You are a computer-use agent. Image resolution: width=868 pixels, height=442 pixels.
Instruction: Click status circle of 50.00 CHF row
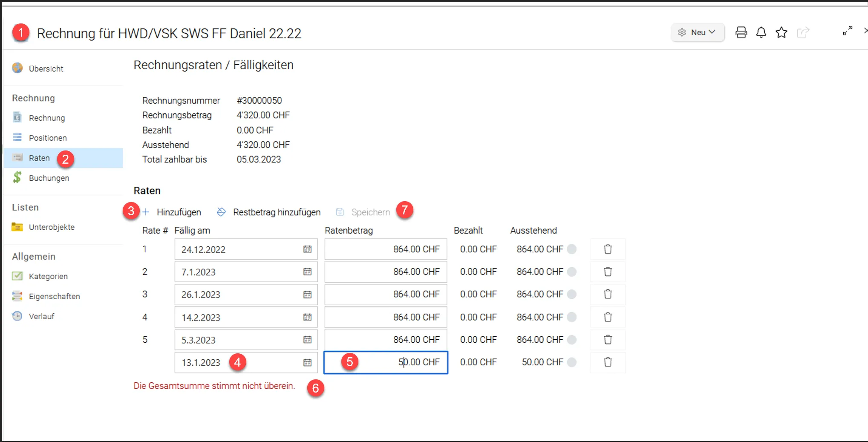coord(572,362)
